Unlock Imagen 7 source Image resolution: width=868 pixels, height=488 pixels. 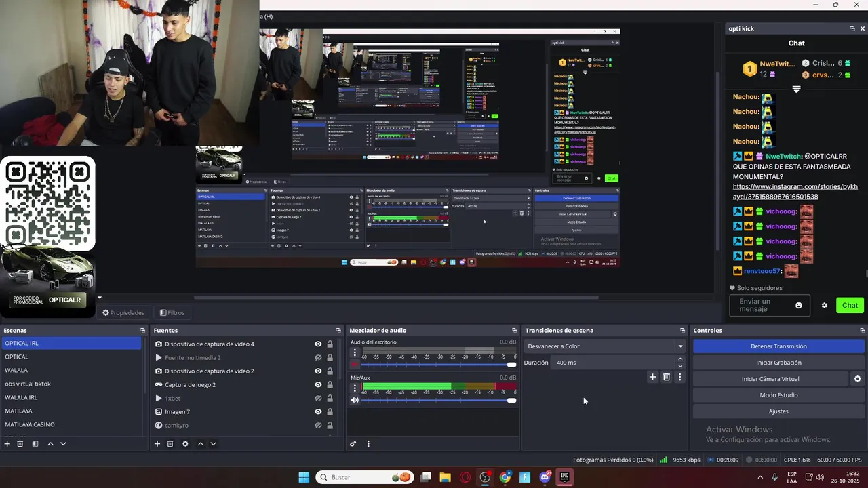coord(330,412)
